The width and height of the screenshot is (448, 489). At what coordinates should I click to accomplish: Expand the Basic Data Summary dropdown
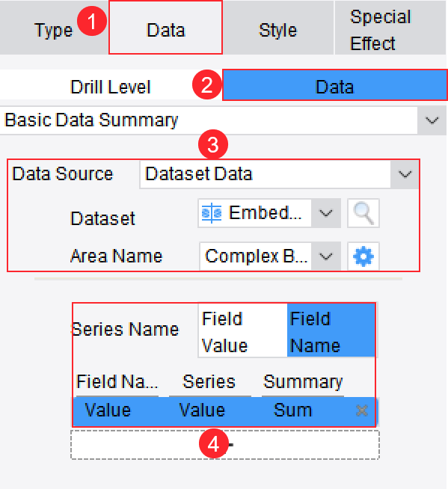(432, 120)
